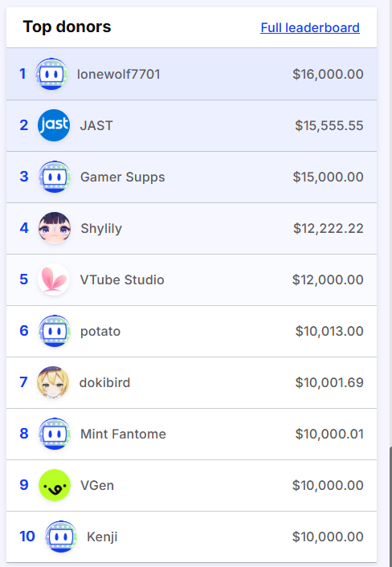Screen dimensions: 392x567
Task: Click the Gamer Supps donor name
Action: tap(123, 177)
